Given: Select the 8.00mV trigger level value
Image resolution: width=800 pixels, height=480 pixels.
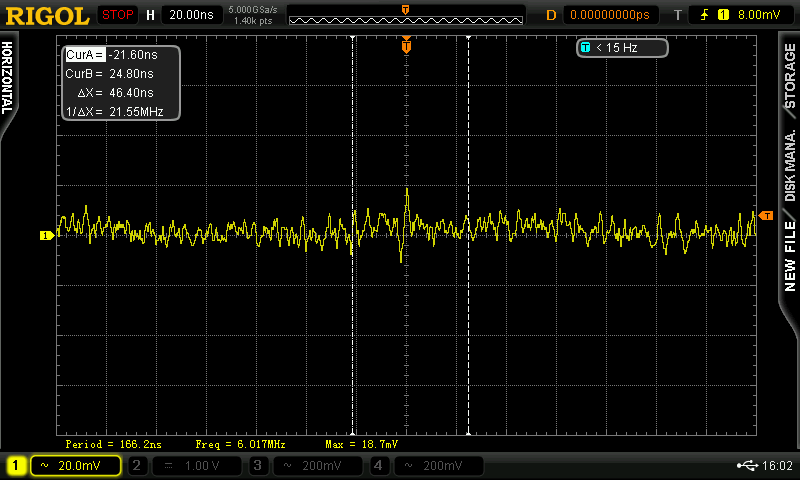Looking at the screenshot, I should tap(759, 15).
